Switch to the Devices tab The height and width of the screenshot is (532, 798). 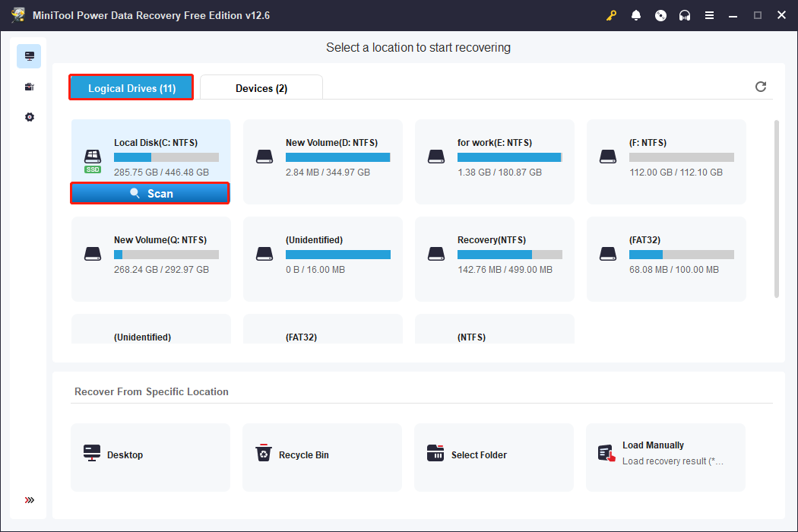[x=261, y=87]
